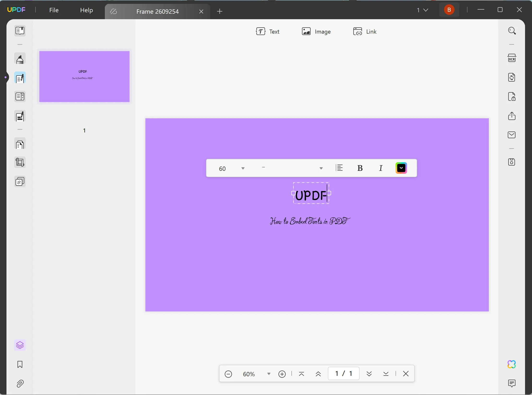Select the Edit PDF tool
The image size is (532, 395).
[x=19, y=78]
